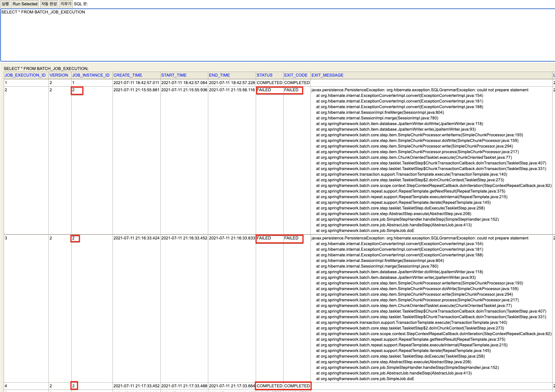Image resolution: width=555 pixels, height=392 pixels.
Task: Click the END_TIME column header
Action: tap(219, 75)
